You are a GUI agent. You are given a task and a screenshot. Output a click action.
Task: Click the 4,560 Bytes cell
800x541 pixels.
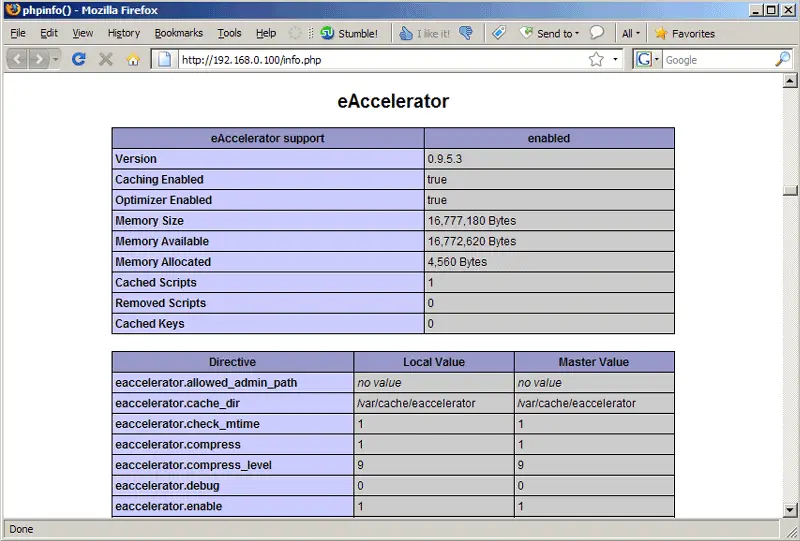point(549,262)
